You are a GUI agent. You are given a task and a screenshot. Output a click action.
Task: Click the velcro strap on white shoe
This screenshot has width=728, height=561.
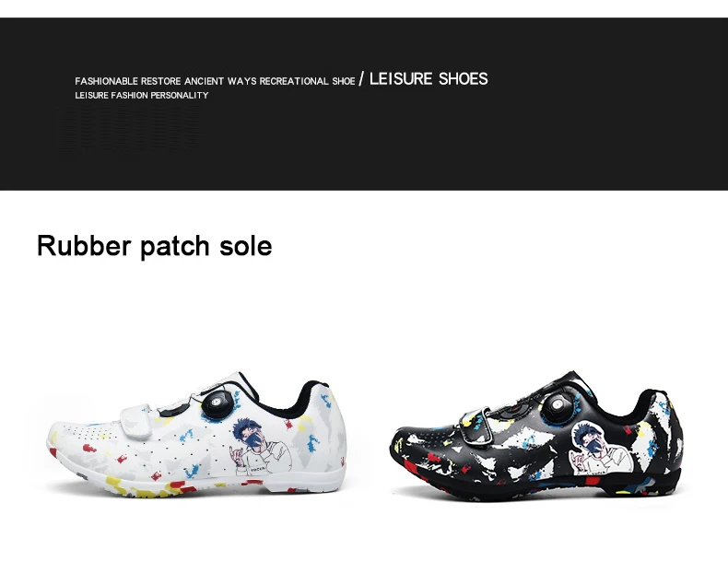(x=137, y=421)
